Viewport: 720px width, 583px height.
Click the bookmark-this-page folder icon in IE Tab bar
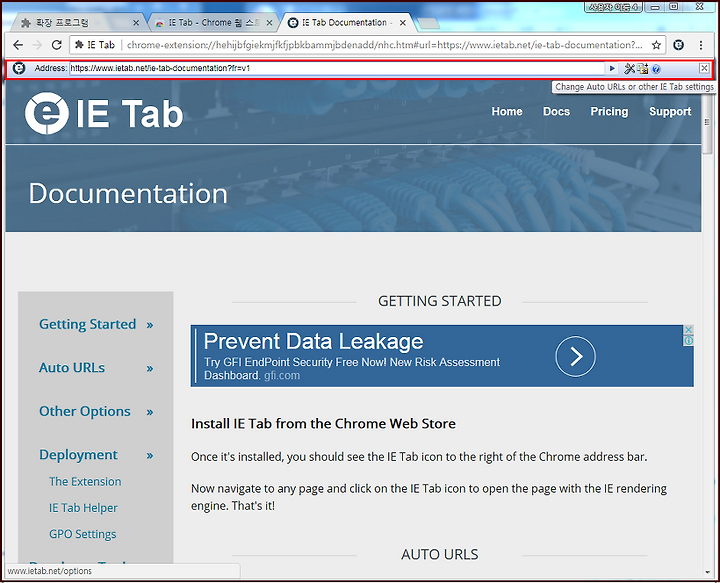click(643, 68)
